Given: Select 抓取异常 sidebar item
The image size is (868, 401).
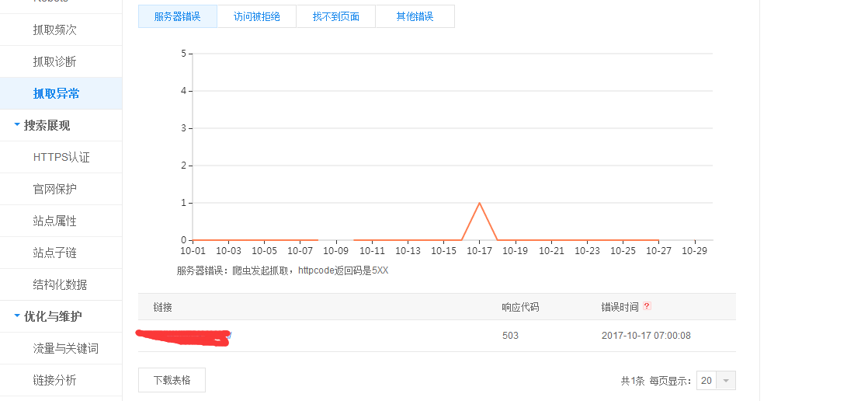Looking at the screenshot, I should [x=56, y=93].
